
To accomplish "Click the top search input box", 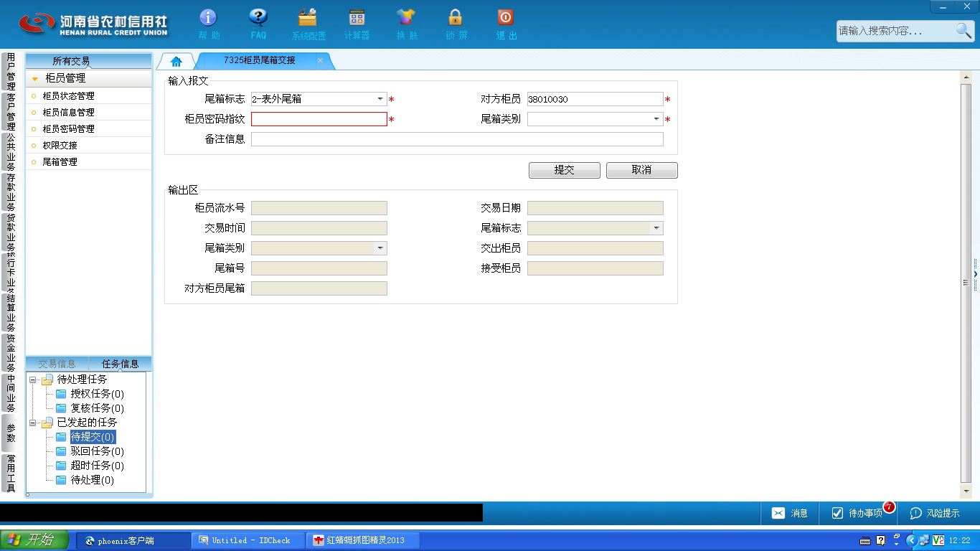I will [x=895, y=30].
